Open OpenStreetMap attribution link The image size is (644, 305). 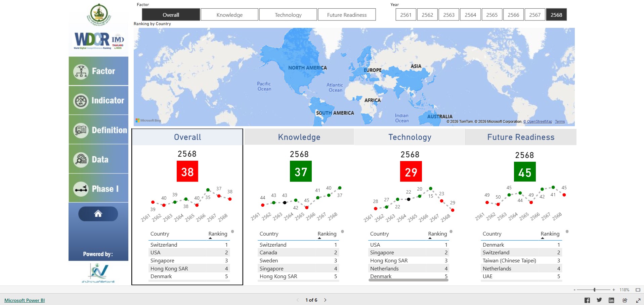(539, 122)
